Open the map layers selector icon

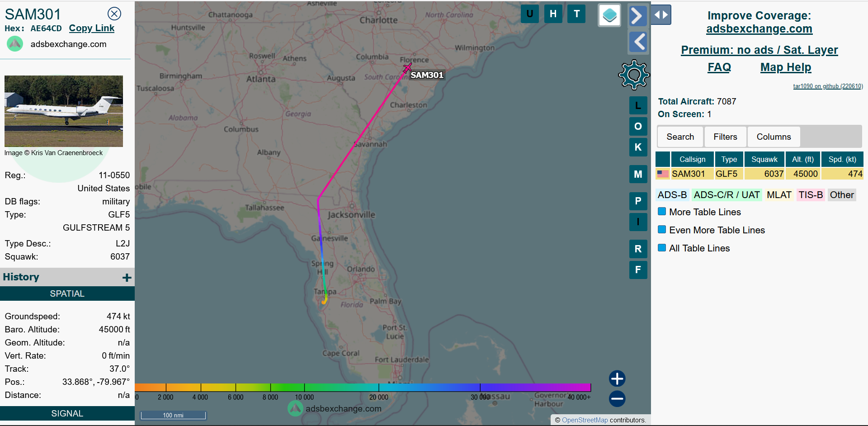point(609,15)
